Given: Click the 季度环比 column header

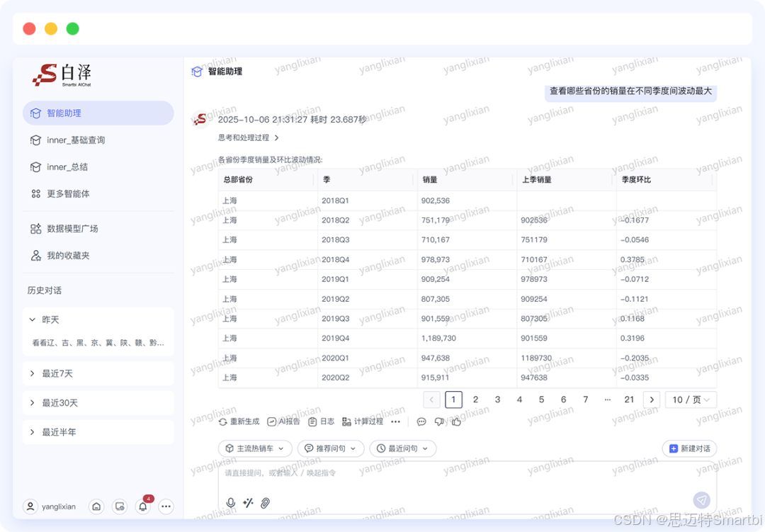Looking at the screenshot, I should pyautogui.click(x=667, y=180).
